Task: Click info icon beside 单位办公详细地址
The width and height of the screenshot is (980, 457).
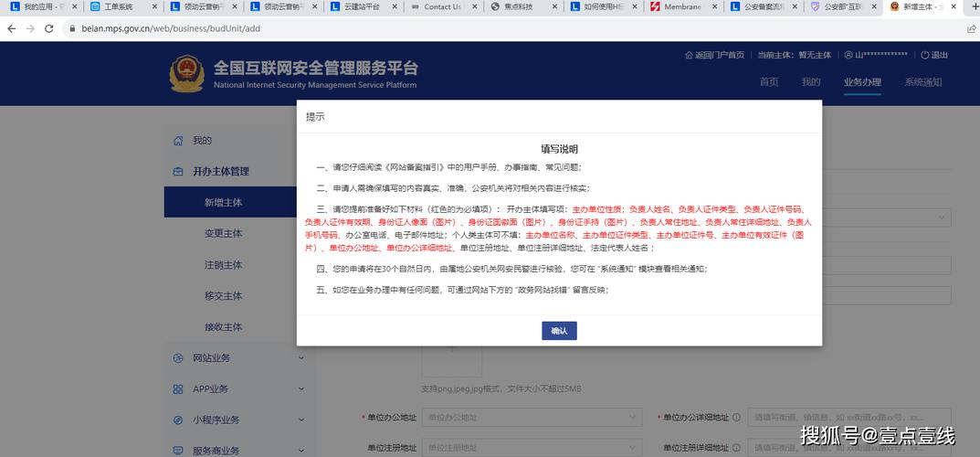Action: (x=736, y=417)
